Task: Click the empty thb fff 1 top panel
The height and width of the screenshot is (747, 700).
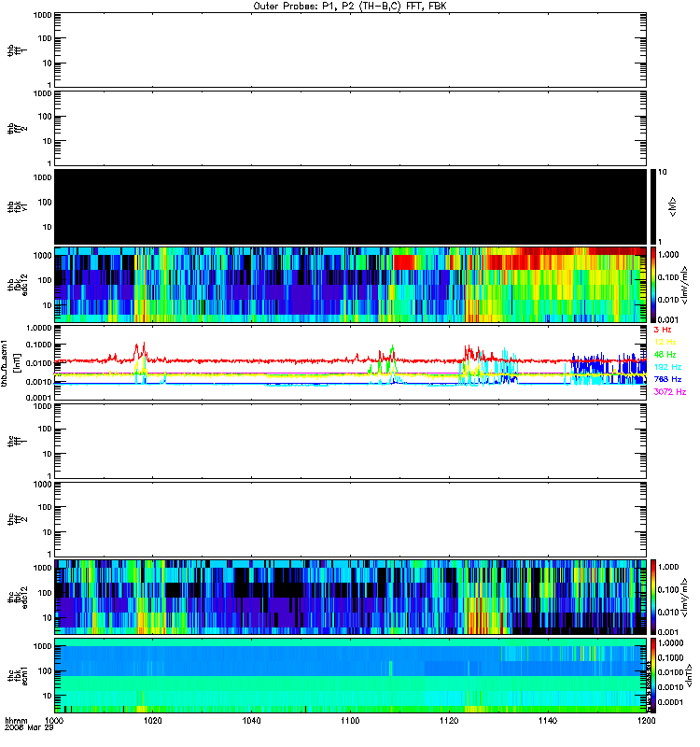Action: click(351, 50)
